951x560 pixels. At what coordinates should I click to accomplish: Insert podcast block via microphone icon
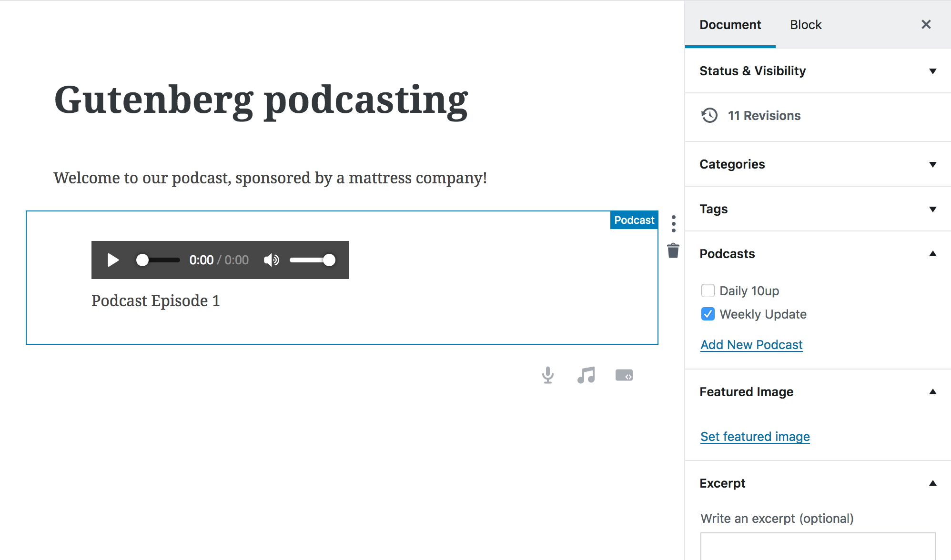click(548, 375)
